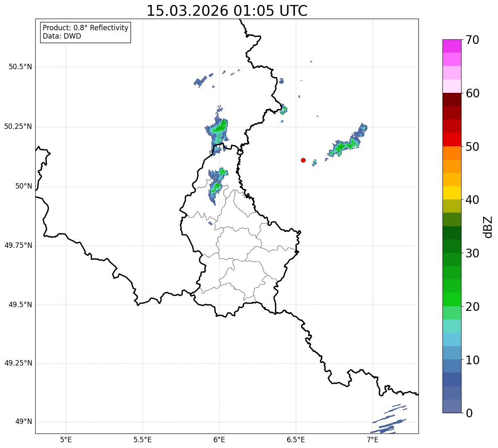The height and width of the screenshot is (448, 498).
Task: Click the 5°E longitude label
Action: pos(66,440)
